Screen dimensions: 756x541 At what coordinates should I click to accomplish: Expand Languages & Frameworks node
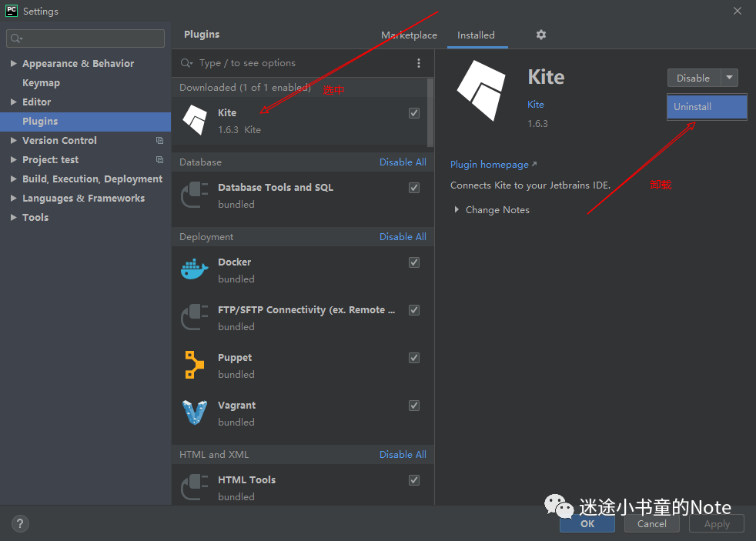tap(14, 199)
